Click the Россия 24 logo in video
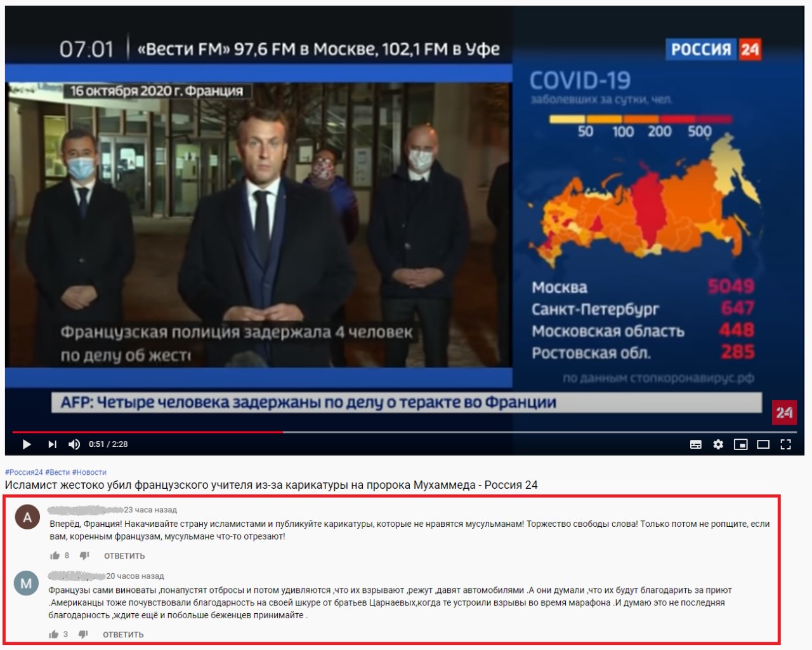This screenshot has height=650, width=812. (x=714, y=50)
